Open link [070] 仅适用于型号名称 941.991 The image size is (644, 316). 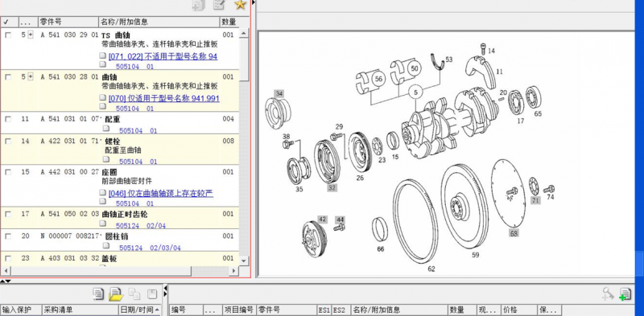tap(164, 98)
